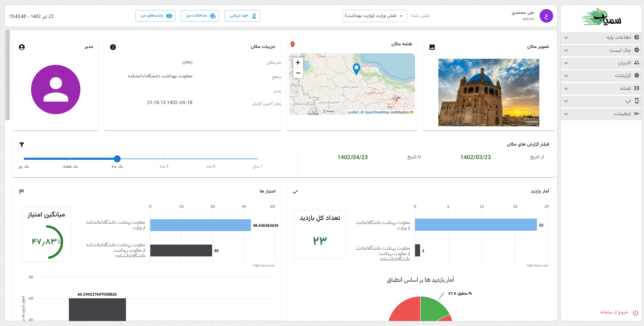The height and width of the screenshot is (326, 644).
Task: Open خود ارزیابی self-assessment
Action: pos(242,16)
